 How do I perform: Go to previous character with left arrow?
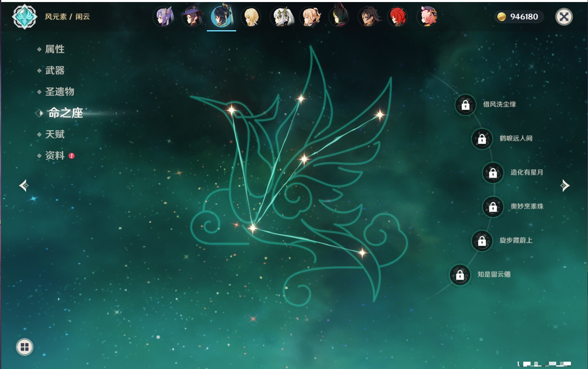click(24, 186)
